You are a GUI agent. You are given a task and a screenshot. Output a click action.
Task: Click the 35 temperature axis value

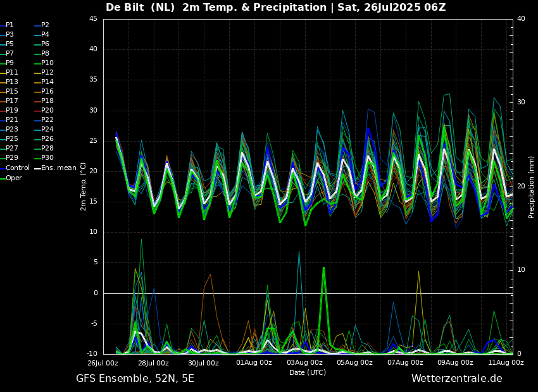point(93,80)
